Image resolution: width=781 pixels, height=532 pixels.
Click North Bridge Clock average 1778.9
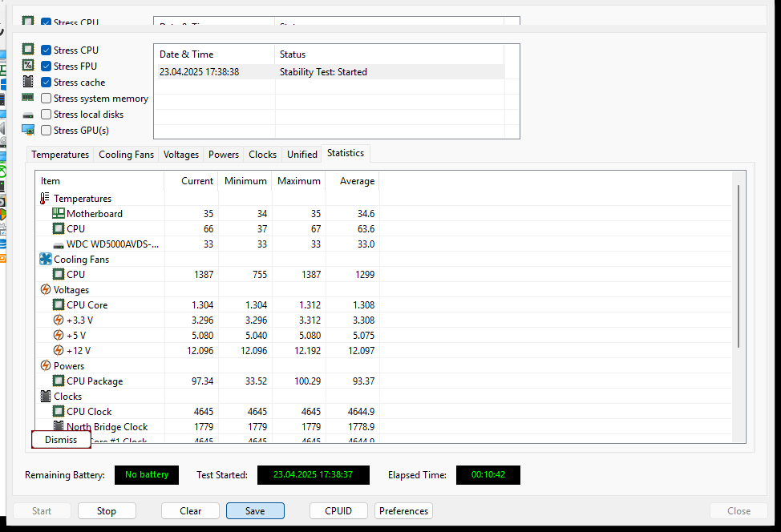click(x=361, y=427)
